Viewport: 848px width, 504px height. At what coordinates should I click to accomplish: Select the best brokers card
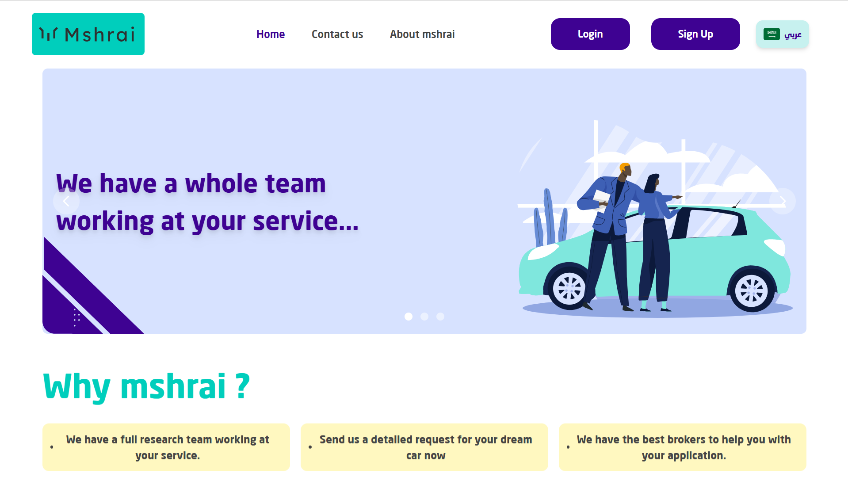point(682,447)
